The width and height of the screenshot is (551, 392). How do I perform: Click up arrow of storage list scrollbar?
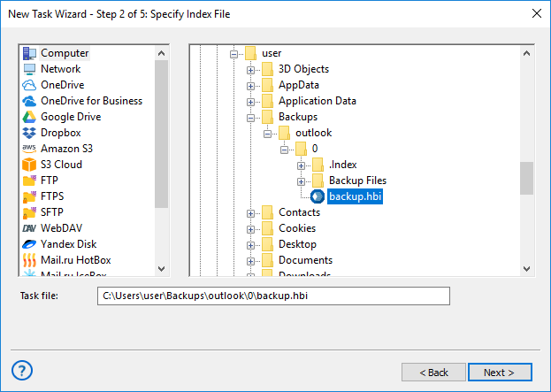tap(161, 53)
